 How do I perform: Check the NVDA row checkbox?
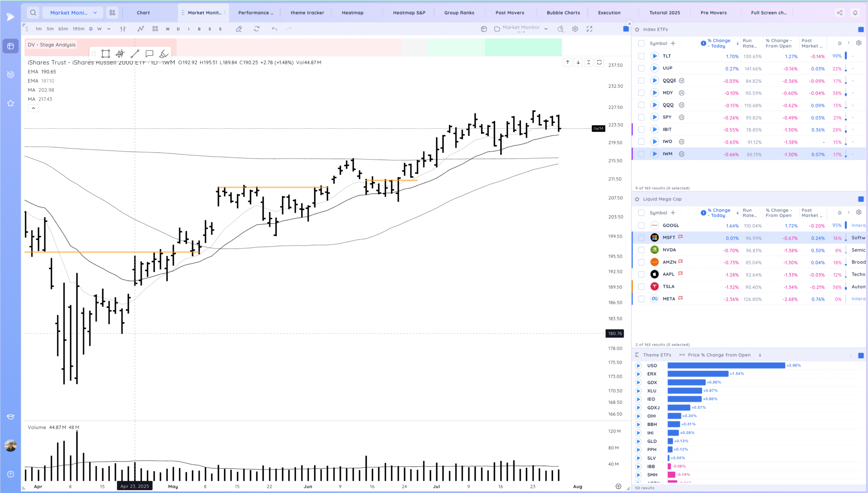(641, 250)
